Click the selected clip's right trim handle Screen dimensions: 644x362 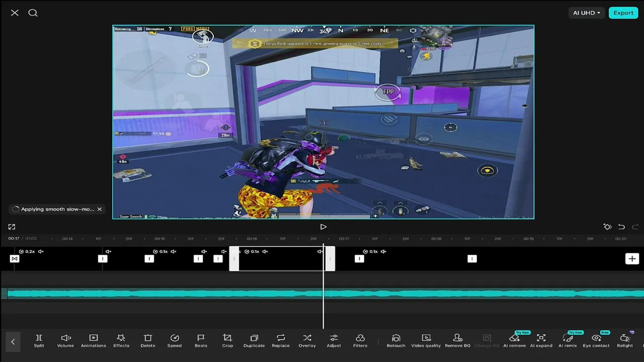pos(330,258)
